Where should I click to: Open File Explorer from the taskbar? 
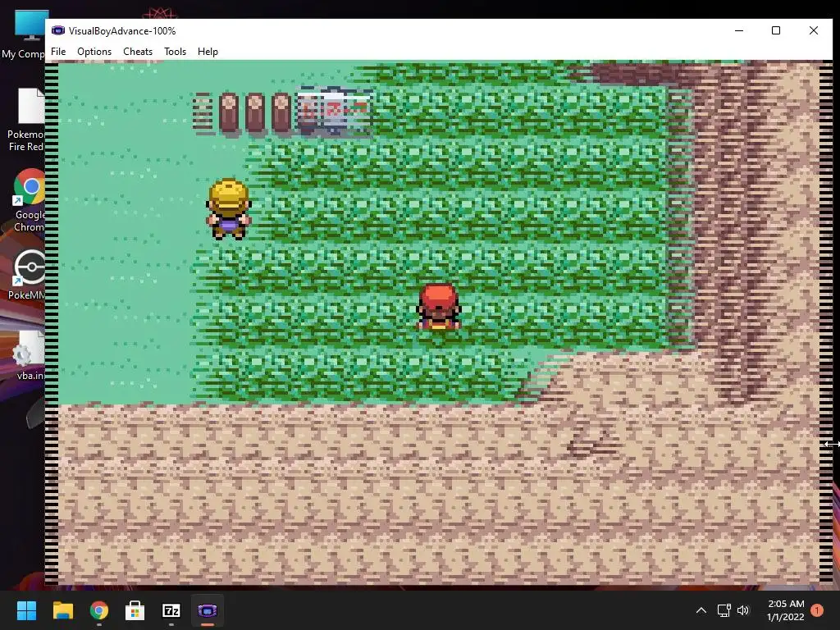pyautogui.click(x=62, y=610)
